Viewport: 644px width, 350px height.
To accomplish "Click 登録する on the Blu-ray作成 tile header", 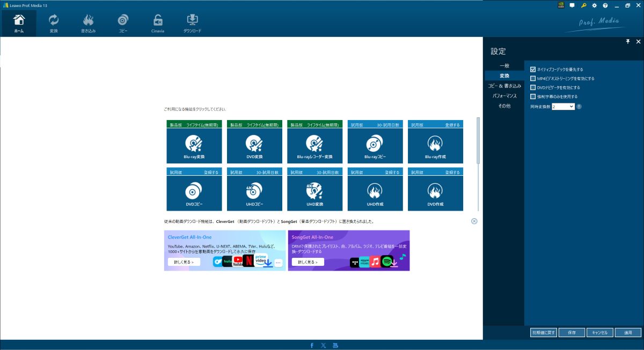I will pos(452,125).
